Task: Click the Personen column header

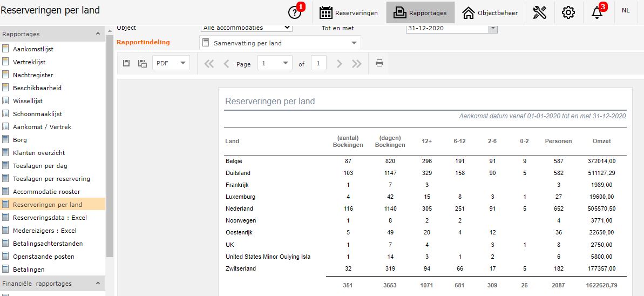Action: [x=558, y=141]
